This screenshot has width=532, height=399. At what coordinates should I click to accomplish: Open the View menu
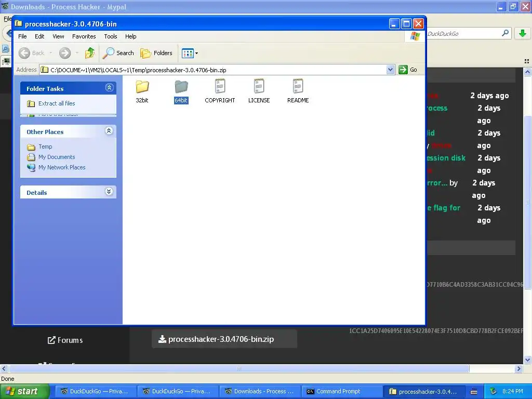coord(58,36)
